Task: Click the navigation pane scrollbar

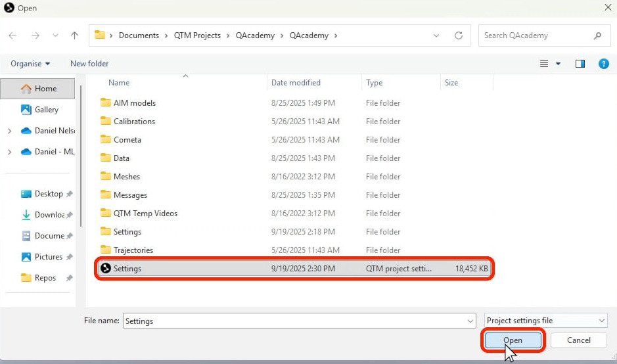Action: (81, 156)
